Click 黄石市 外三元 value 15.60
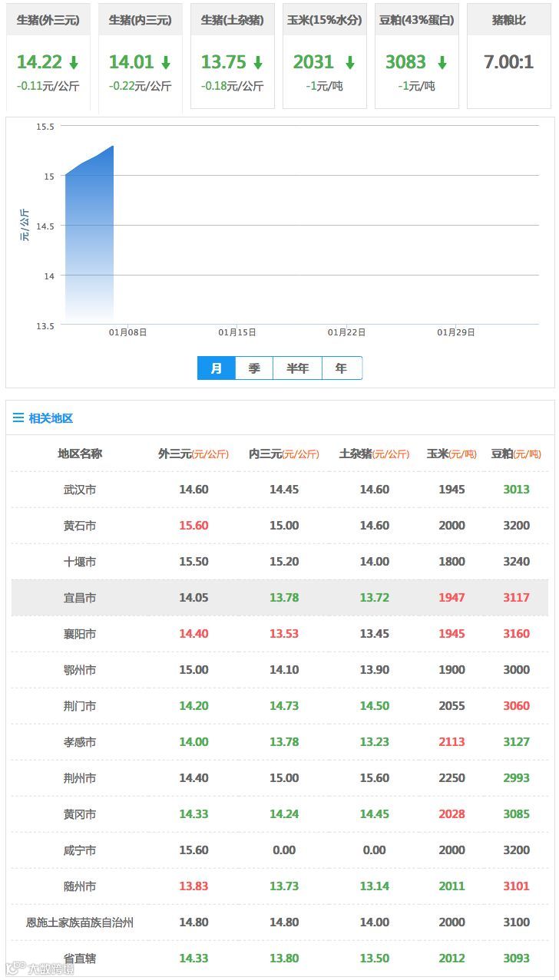 tap(193, 526)
